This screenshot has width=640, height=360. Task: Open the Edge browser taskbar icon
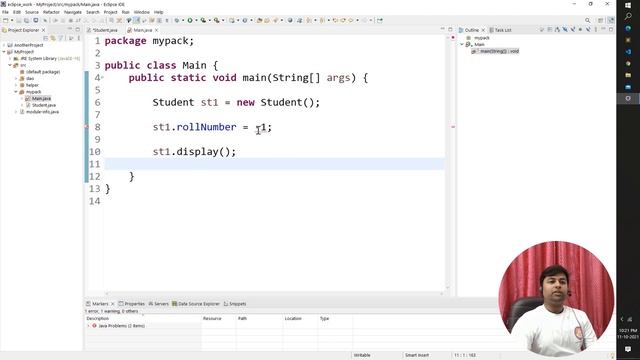(x=628, y=29)
